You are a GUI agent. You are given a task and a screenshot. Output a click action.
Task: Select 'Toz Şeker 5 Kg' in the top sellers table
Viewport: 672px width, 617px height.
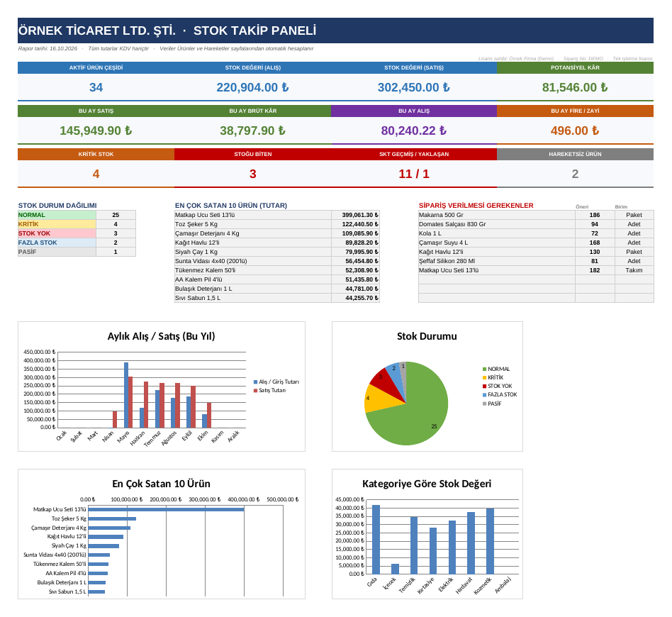[253, 224]
